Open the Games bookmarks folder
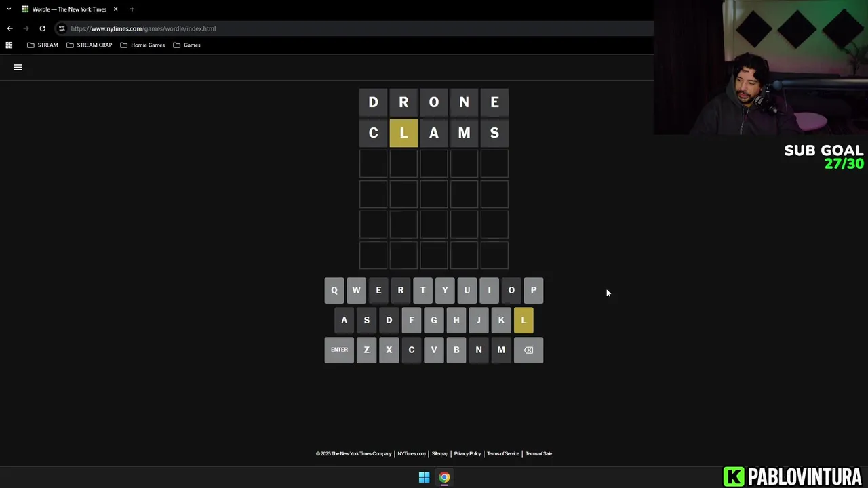The image size is (868, 488). 186,45
